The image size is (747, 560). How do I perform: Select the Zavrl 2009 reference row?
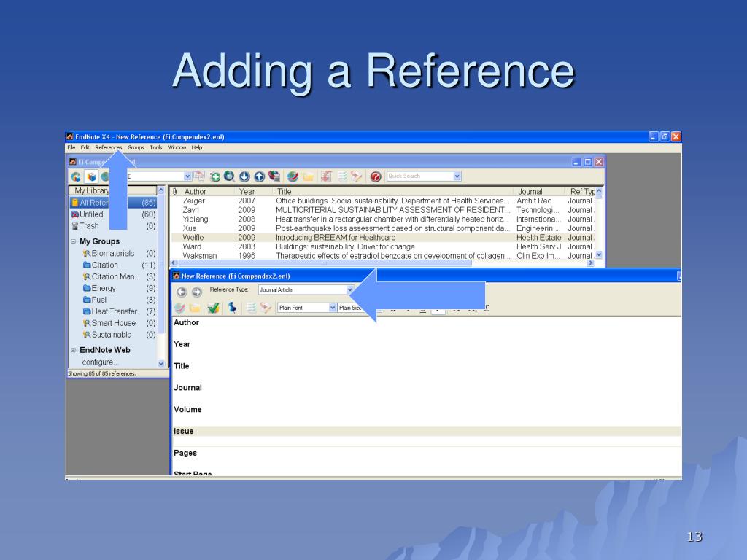click(384, 210)
